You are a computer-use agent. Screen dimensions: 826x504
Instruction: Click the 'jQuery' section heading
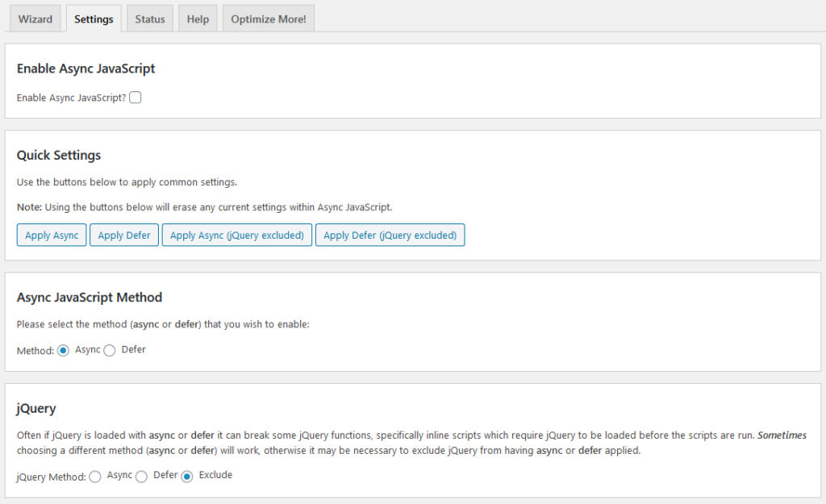click(x=36, y=409)
